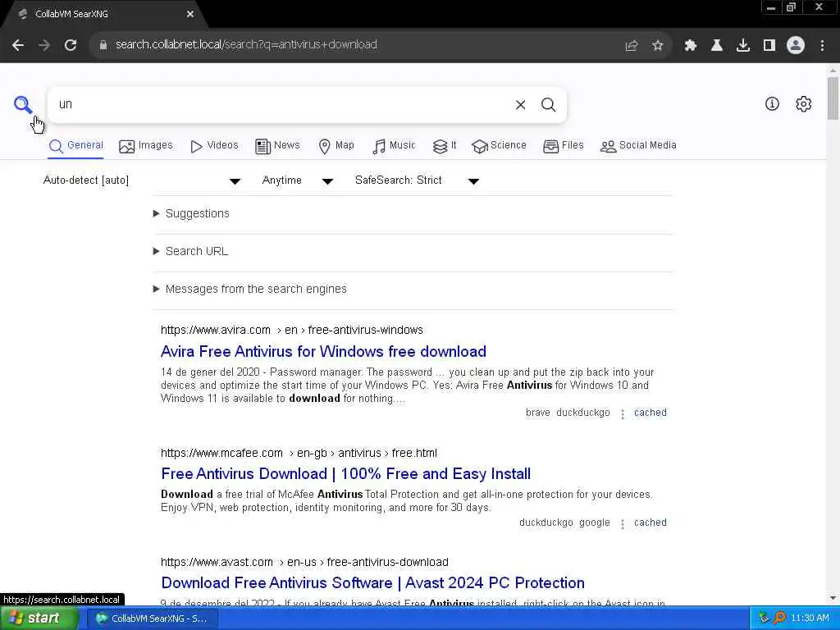This screenshot has width=840, height=630.
Task: Open the SafeSearch: Strict dropdown
Action: tap(417, 180)
